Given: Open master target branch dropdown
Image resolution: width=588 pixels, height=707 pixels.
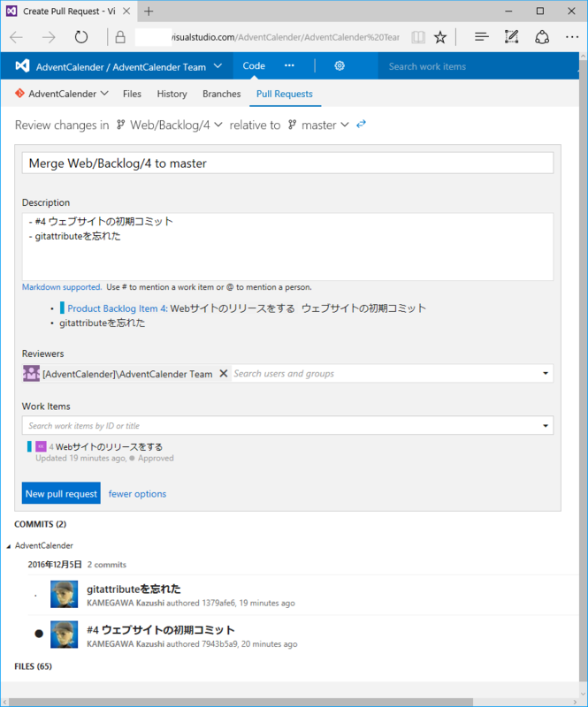Looking at the screenshot, I should tap(345, 125).
